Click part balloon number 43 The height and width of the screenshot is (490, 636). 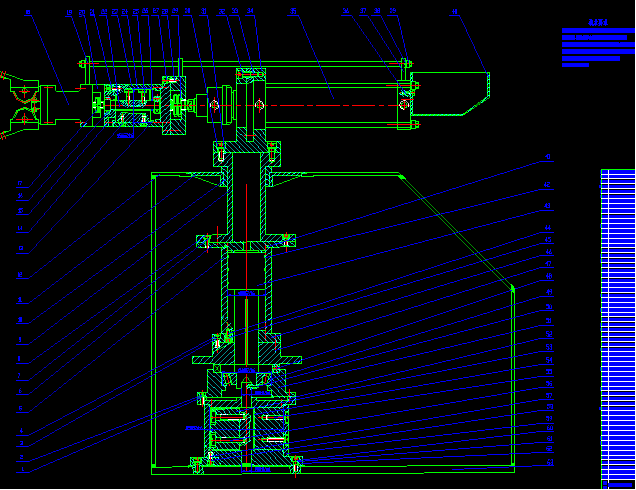[547, 206]
